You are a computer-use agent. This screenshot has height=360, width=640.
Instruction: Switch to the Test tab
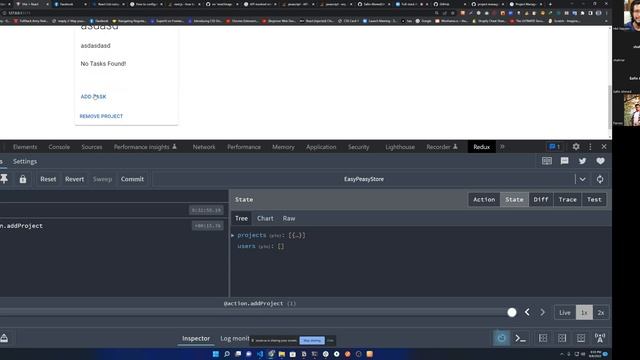[594, 200]
